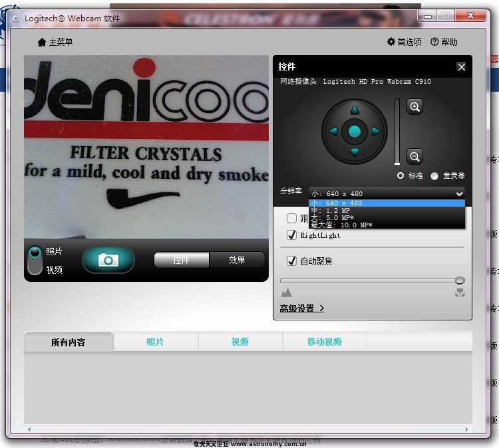
Task: Reset pan with the center dot button
Action: click(355, 131)
